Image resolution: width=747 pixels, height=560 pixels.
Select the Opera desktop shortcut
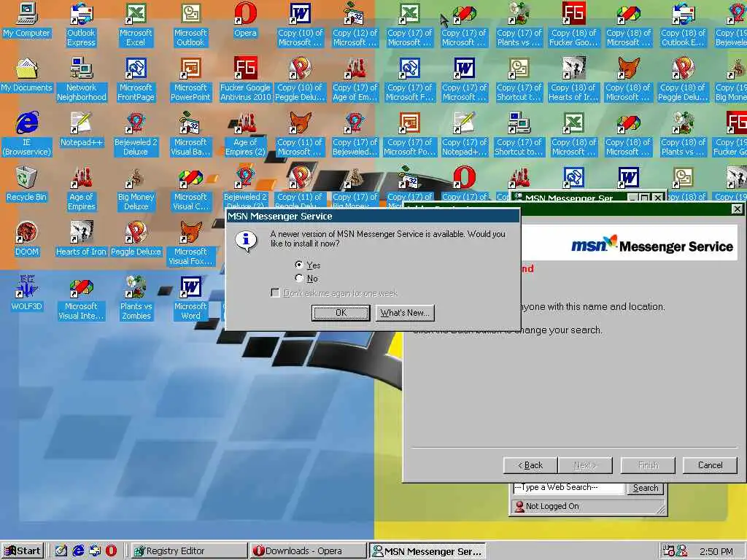[x=245, y=21]
